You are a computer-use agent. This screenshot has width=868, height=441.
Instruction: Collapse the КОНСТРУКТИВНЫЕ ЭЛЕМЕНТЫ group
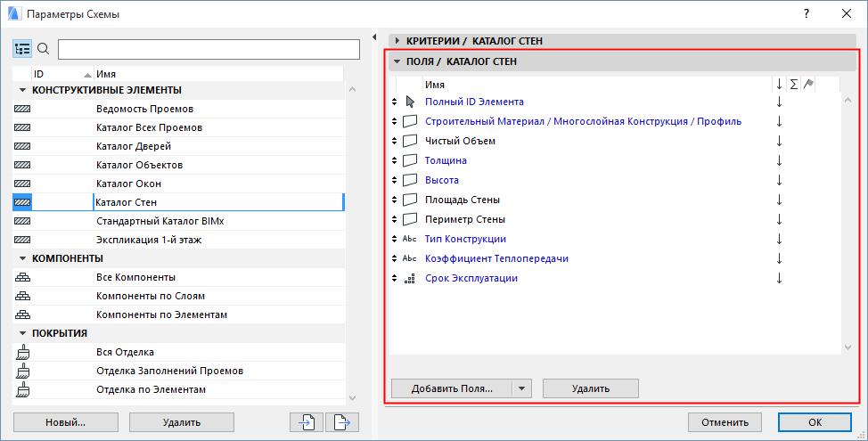coord(22,90)
